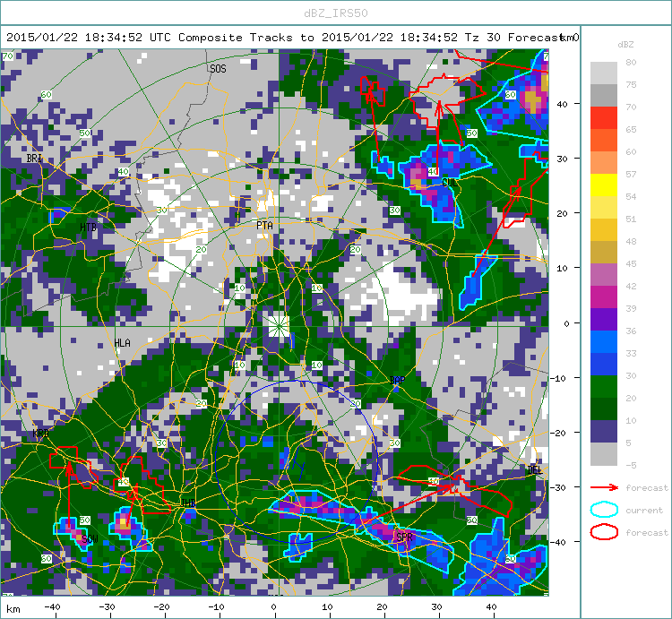Click the 40 tick on right-side vertical axis
This screenshot has width=672, height=619.
(x=562, y=104)
